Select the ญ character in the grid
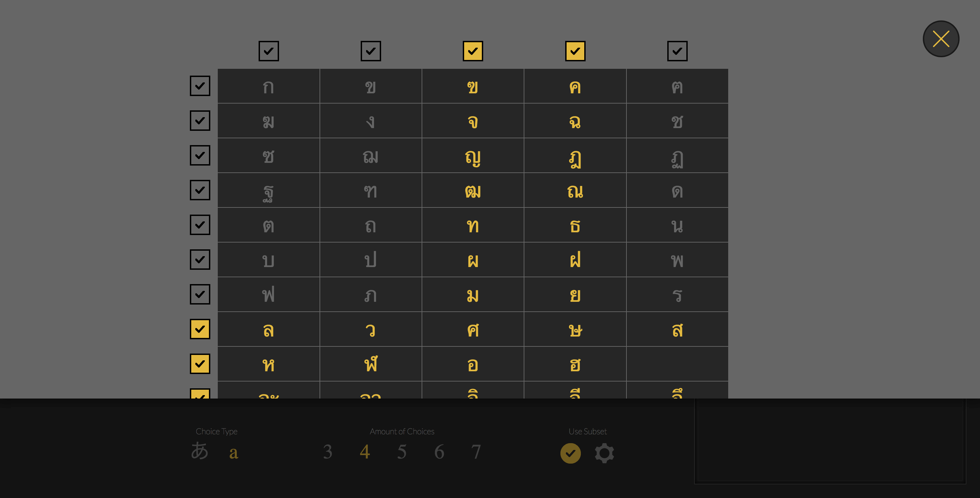The image size is (980, 498). pos(473,155)
